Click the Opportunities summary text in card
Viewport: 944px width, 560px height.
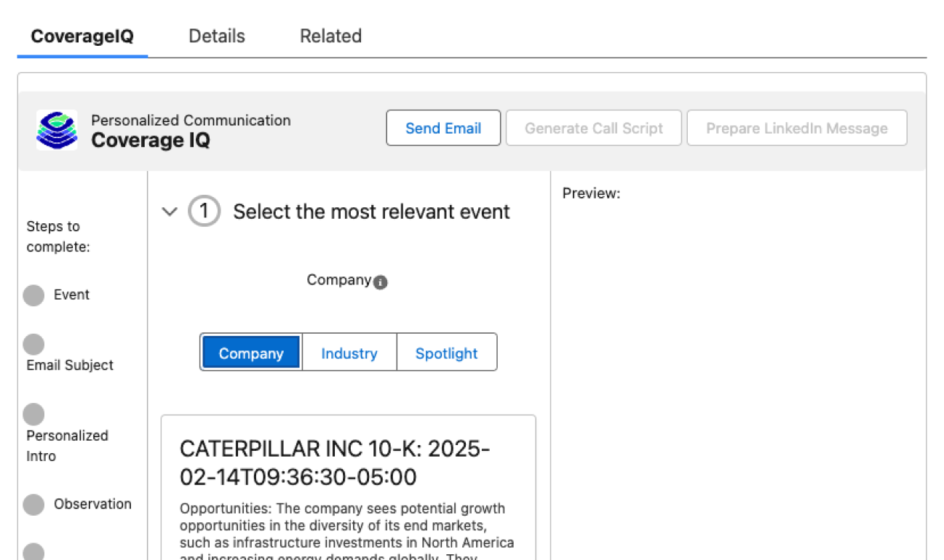347,531
